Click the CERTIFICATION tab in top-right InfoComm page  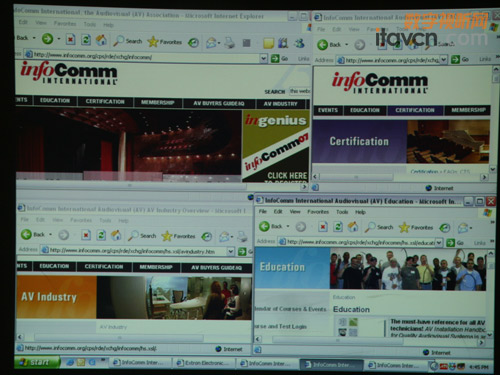(415, 110)
